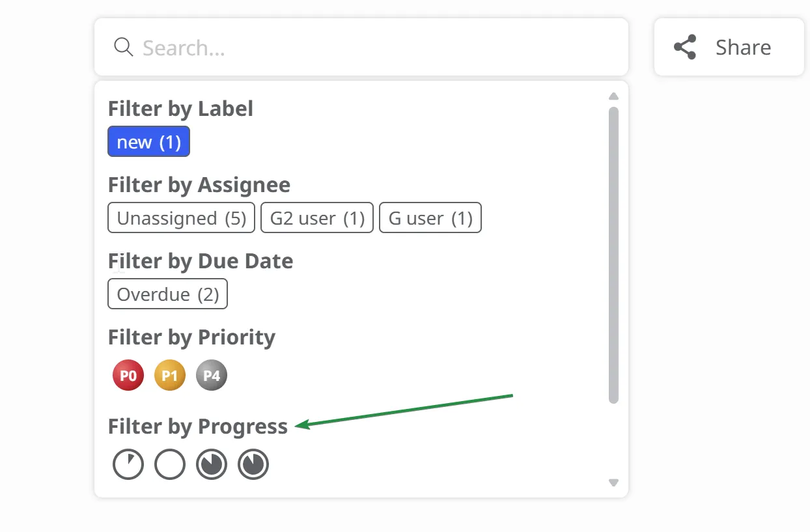Image resolution: width=810 pixels, height=532 pixels.
Task: Click the magnifying glass search icon
Action: tap(123, 47)
